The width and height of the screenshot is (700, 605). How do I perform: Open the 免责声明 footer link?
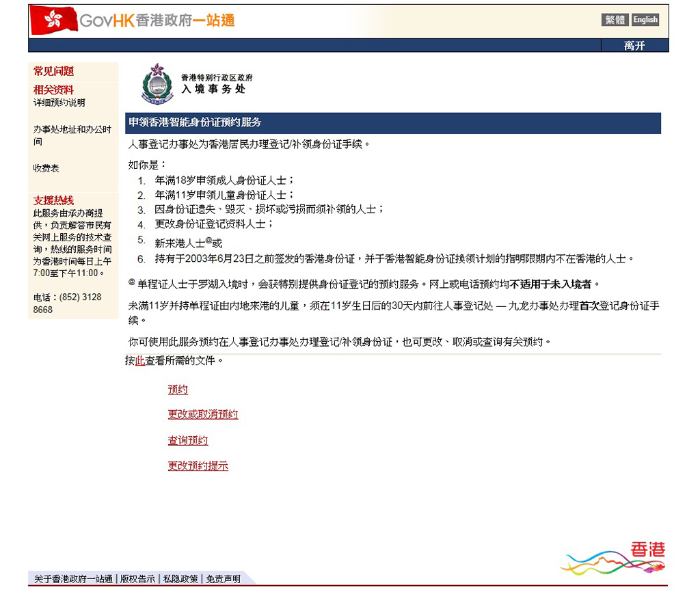[x=224, y=579]
